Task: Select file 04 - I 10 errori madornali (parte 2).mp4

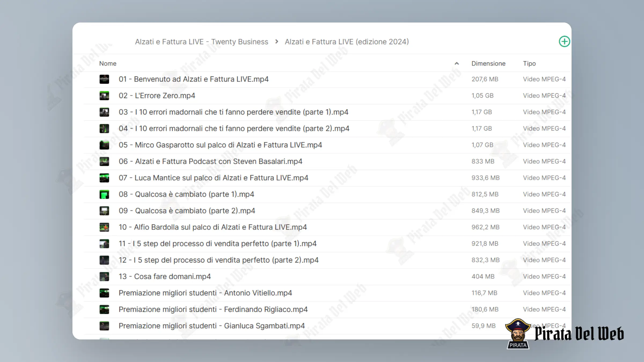Action: [x=234, y=128]
